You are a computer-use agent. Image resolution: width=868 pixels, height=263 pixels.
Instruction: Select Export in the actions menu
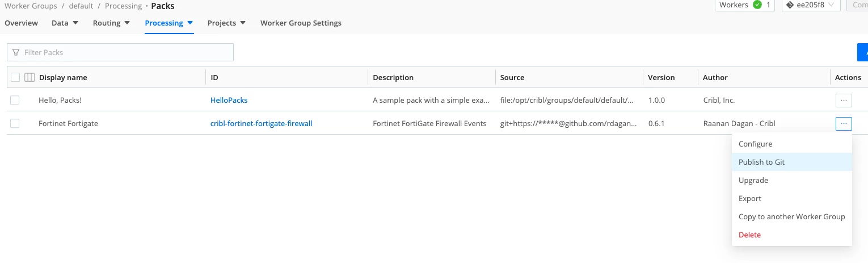point(749,198)
